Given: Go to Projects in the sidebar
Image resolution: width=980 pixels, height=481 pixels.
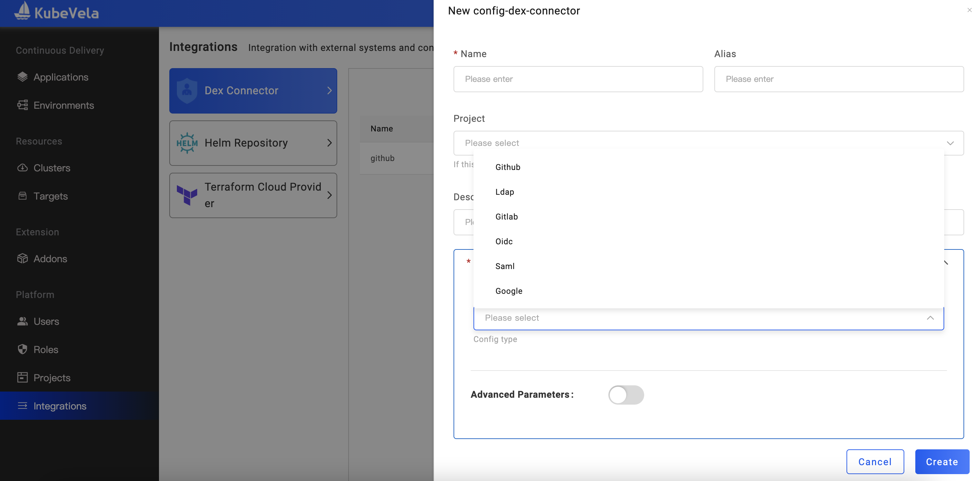Looking at the screenshot, I should [x=52, y=377].
